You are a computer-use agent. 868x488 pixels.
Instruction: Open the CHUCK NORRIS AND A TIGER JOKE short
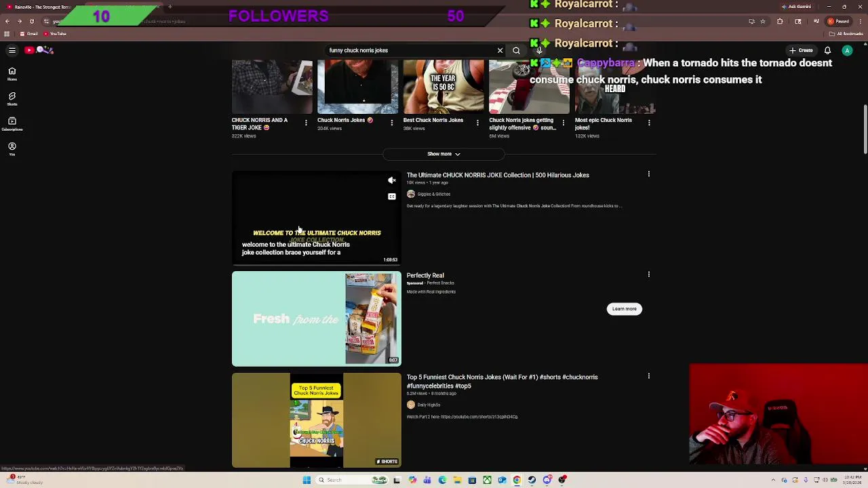pos(272,87)
